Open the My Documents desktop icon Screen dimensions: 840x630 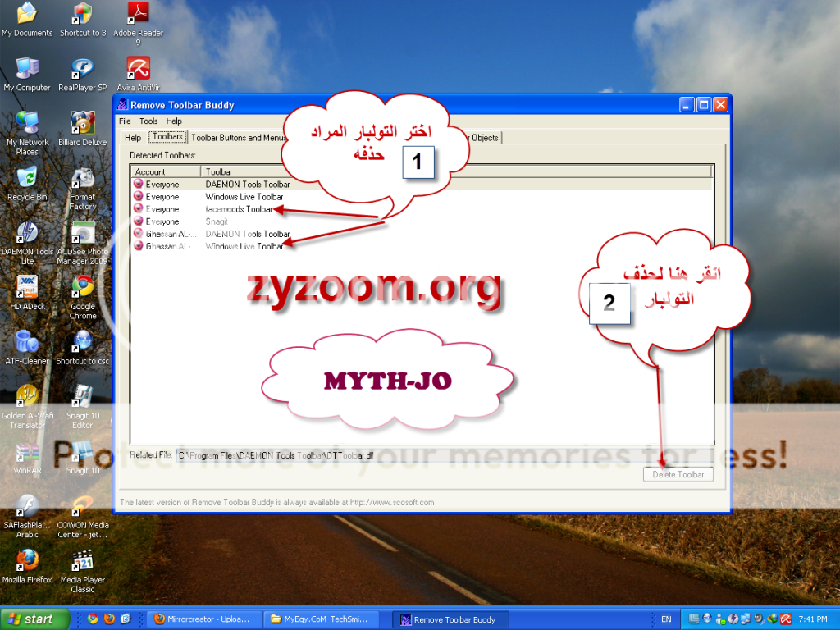click(x=27, y=20)
